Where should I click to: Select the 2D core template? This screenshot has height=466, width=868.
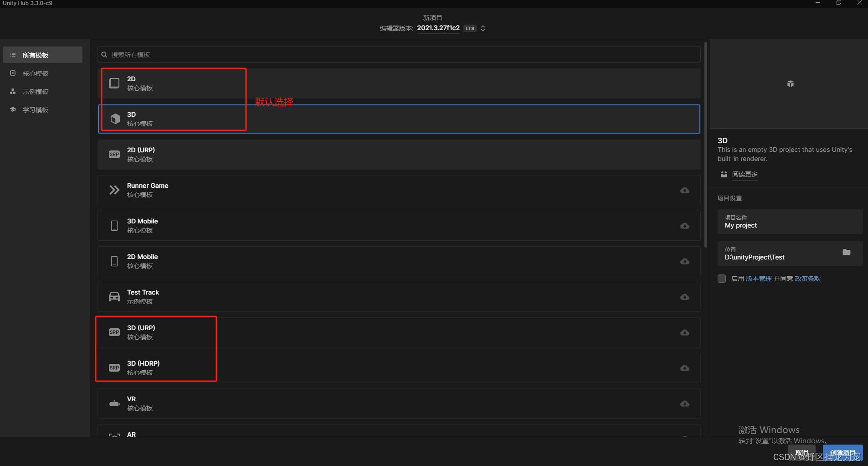(x=399, y=83)
